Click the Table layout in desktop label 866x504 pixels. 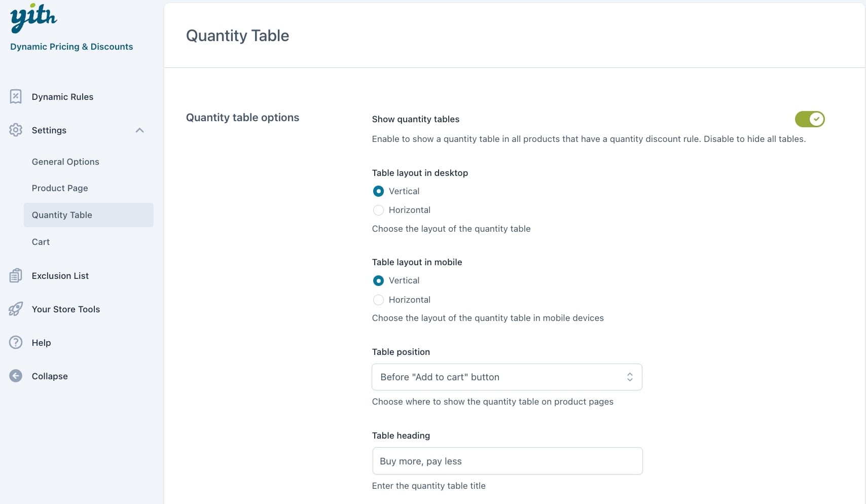pos(420,173)
